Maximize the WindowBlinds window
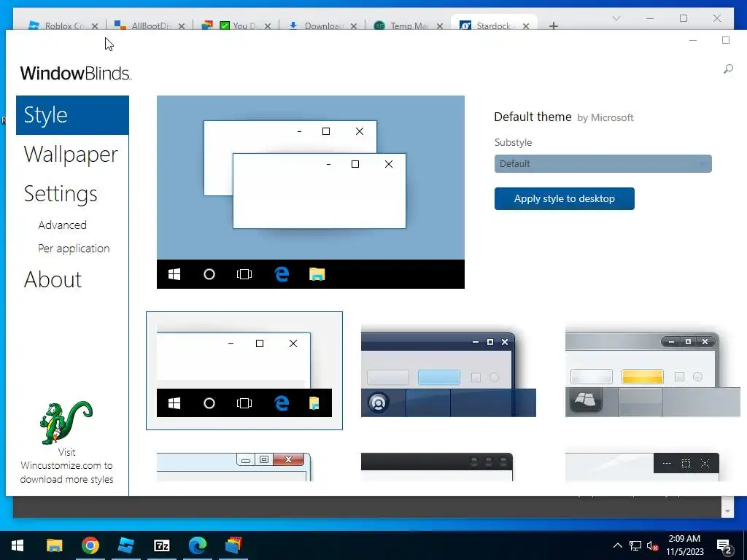This screenshot has height=560, width=747. 726,40
